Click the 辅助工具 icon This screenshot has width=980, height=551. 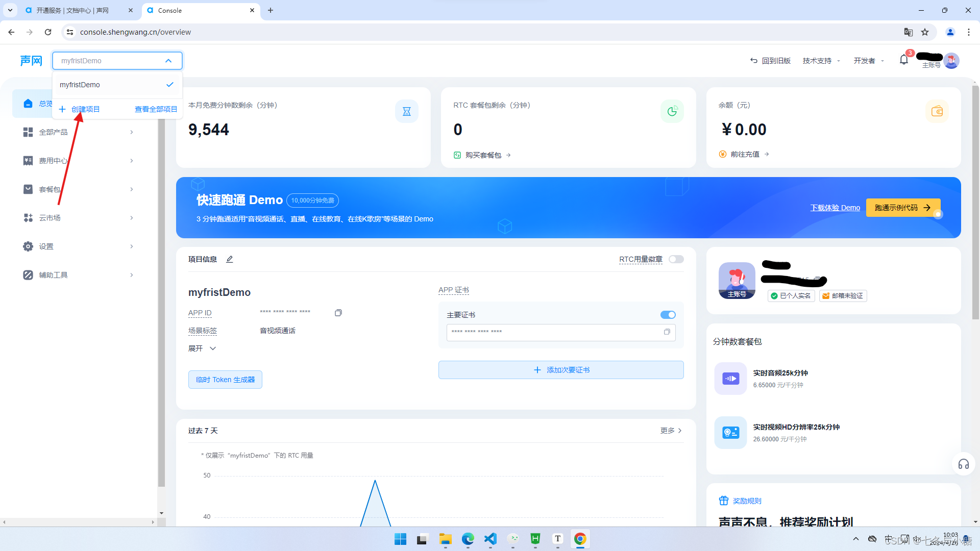coord(28,275)
